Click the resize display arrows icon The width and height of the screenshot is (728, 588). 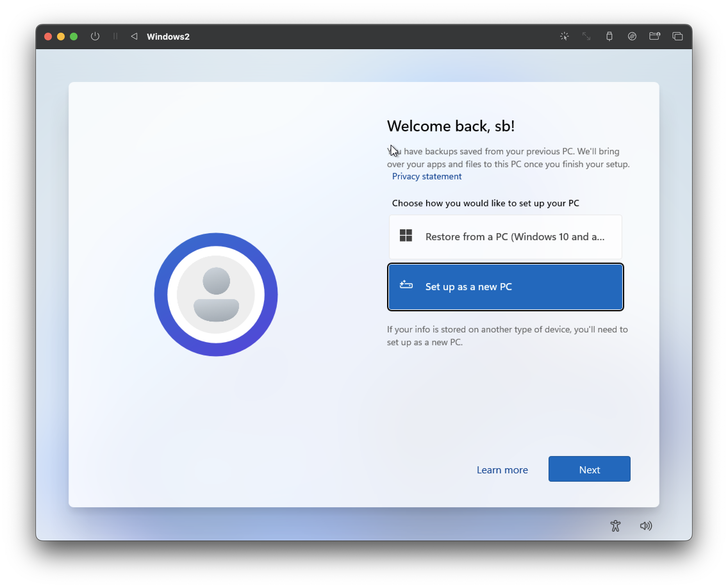(x=586, y=36)
